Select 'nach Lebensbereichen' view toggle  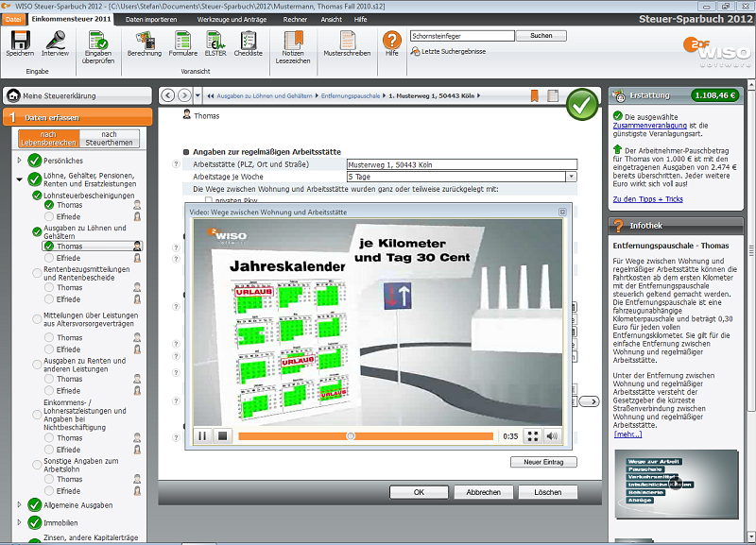click(49, 138)
